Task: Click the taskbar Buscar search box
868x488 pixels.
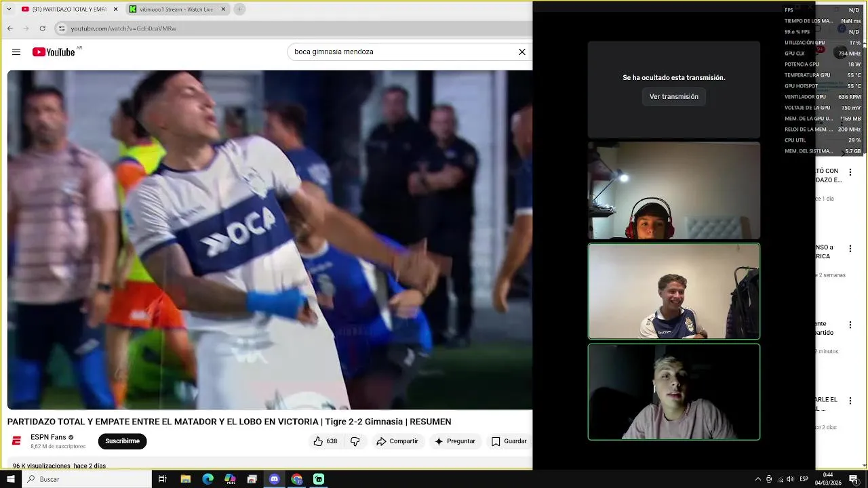Action: pyautogui.click(x=87, y=479)
